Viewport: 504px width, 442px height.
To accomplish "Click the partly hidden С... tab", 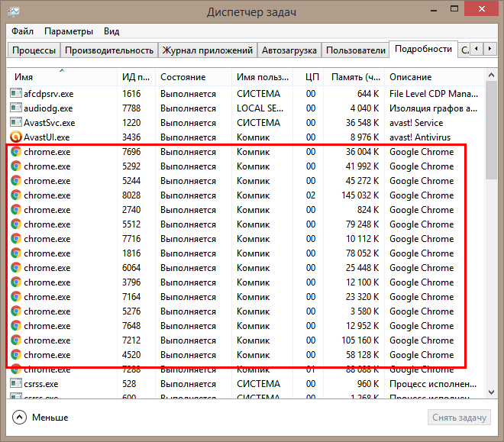I will 465,50.
